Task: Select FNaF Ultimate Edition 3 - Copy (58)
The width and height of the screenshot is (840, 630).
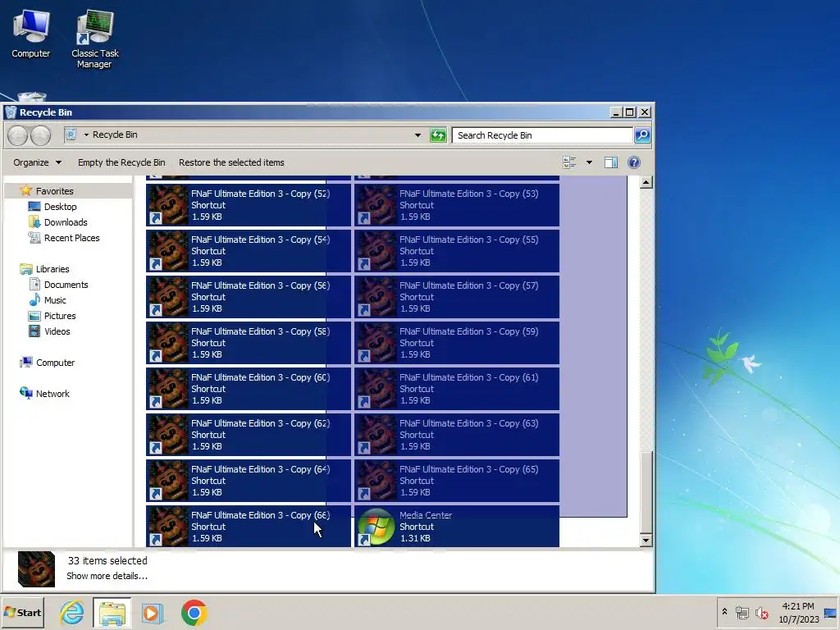Action: 249,343
